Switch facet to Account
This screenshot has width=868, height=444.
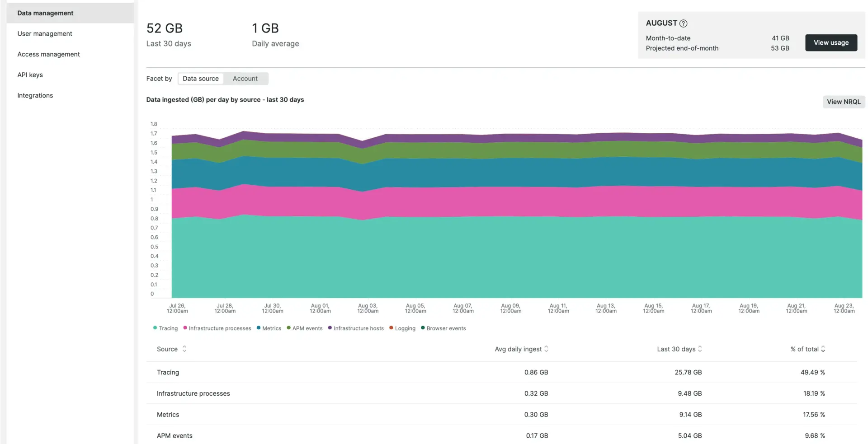245,79
